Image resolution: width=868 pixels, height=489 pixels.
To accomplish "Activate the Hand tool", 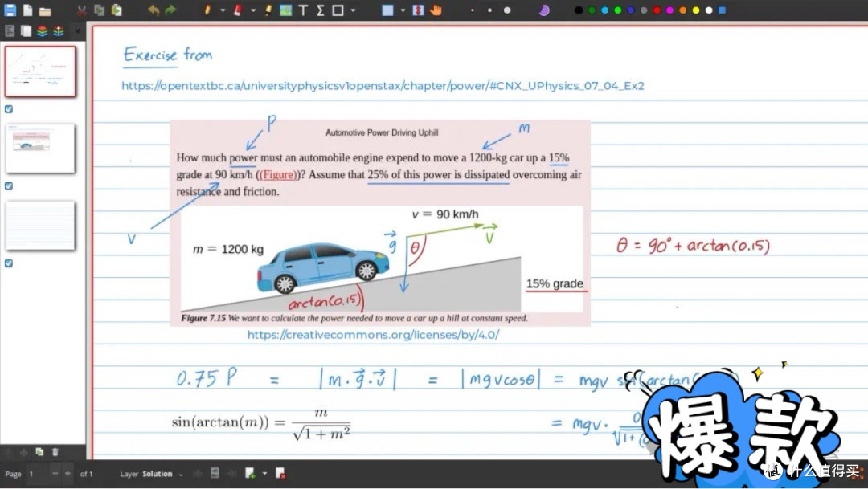I will [x=436, y=10].
